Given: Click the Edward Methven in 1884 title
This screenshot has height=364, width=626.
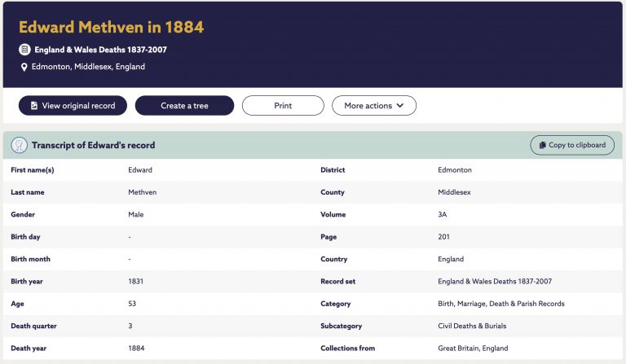Looking at the screenshot, I should [x=112, y=27].
